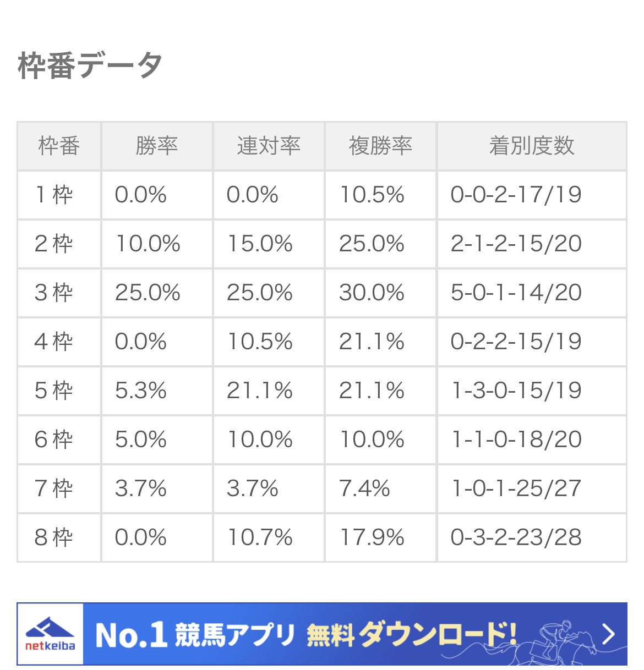Click the 枠番 column header
The width and height of the screenshot is (644, 670).
(59, 146)
